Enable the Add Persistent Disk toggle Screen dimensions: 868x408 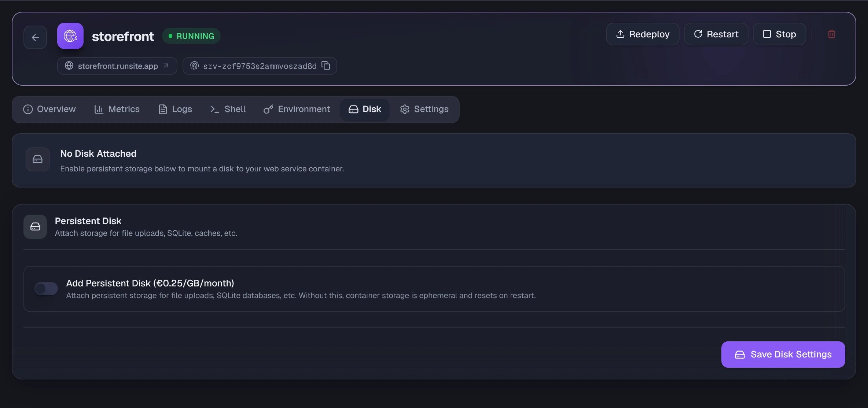(46, 289)
